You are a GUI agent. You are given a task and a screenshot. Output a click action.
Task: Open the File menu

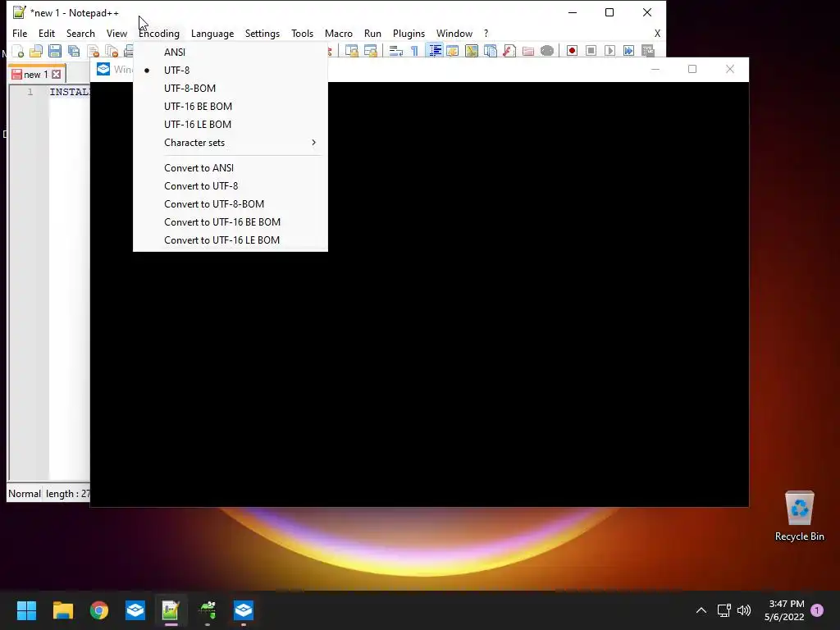(20, 33)
